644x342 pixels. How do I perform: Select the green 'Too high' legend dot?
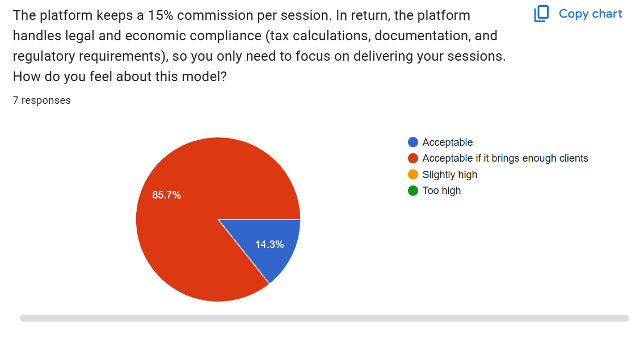(413, 191)
